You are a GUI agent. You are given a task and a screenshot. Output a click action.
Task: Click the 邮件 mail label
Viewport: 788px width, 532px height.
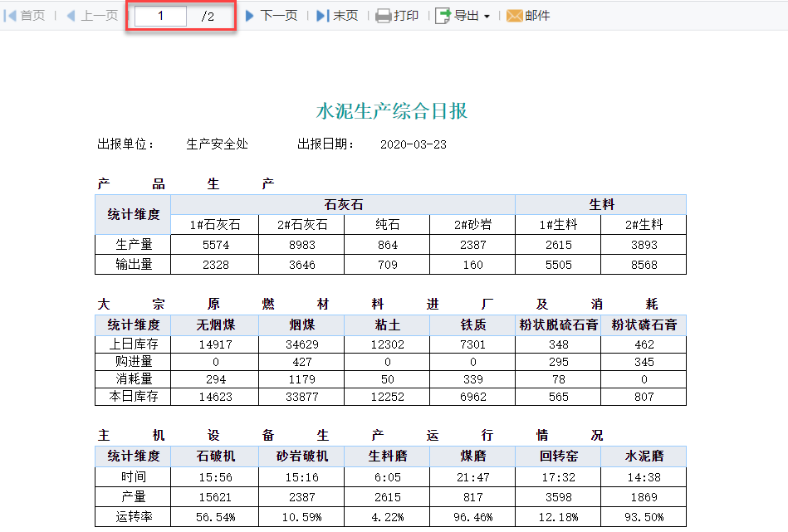[x=537, y=16]
